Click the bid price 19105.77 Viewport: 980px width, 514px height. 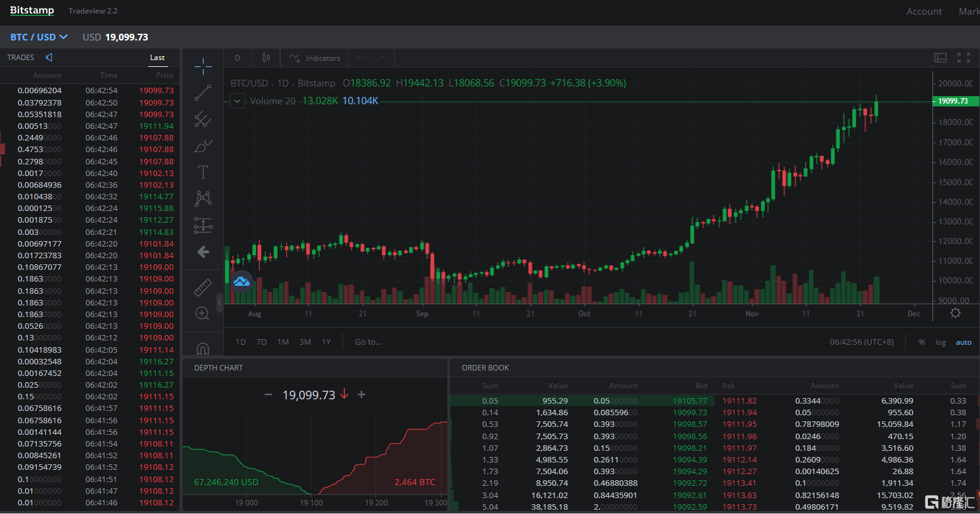click(x=690, y=401)
